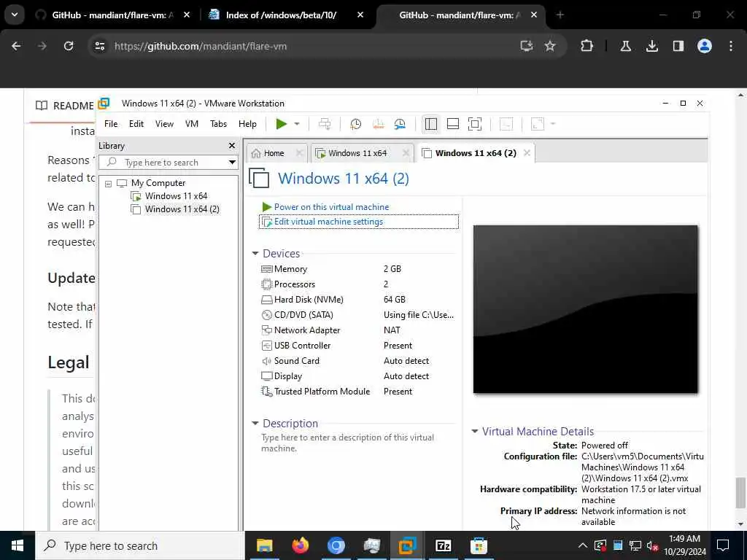This screenshot has height=560, width=747.
Task: Open the Windows Start menu
Action: (x=18, y=545)
